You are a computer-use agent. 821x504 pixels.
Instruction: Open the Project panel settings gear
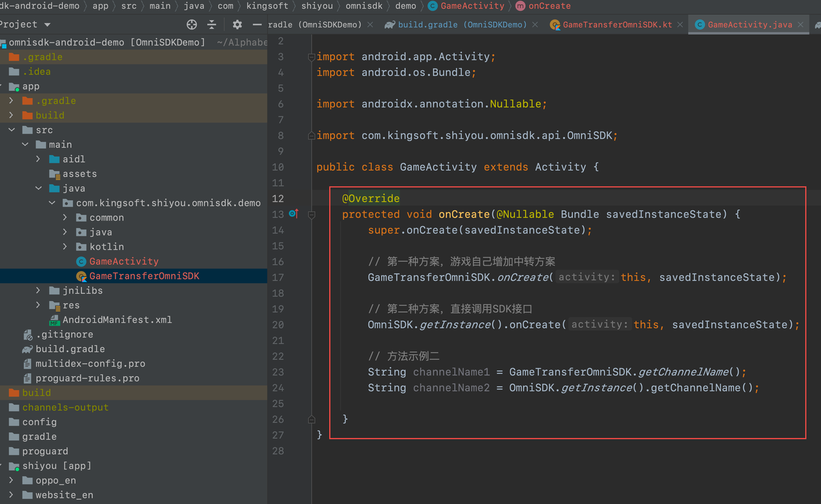[x=237, y=24]
